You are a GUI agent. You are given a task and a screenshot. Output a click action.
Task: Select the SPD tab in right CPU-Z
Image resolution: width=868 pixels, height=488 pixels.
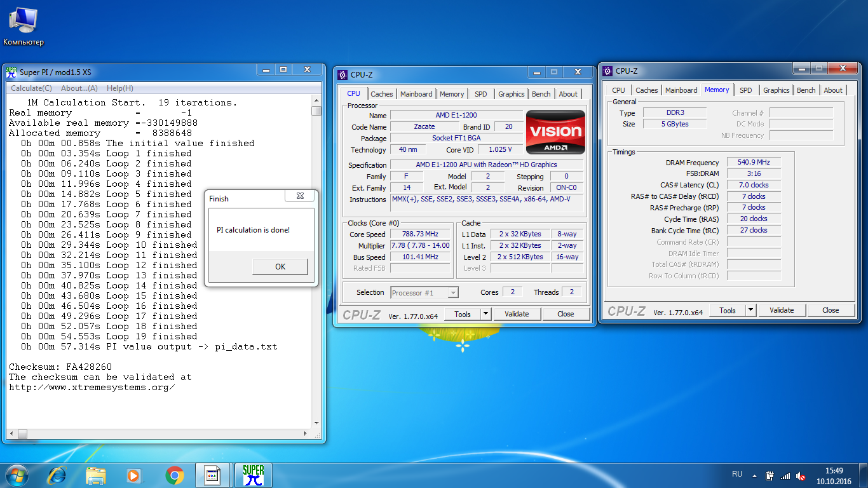coord(746,90)
